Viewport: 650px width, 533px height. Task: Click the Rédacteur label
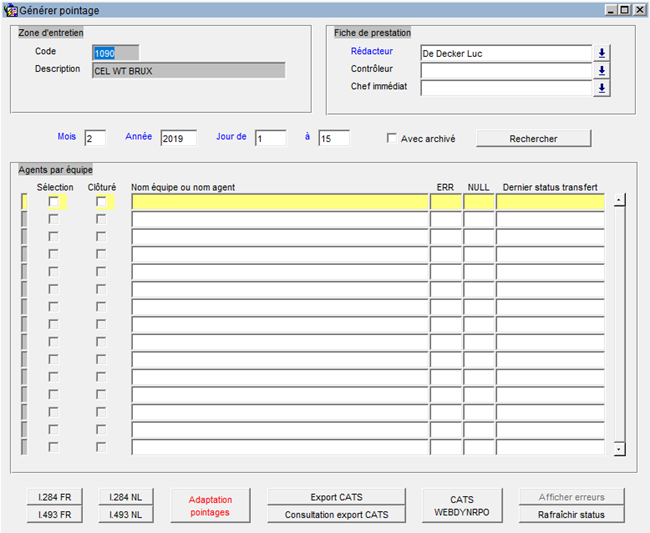[371, 51]
